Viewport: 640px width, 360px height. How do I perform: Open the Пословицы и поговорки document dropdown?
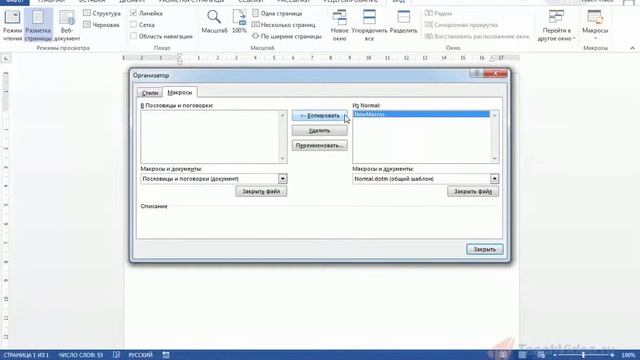(x=282, y=179)
